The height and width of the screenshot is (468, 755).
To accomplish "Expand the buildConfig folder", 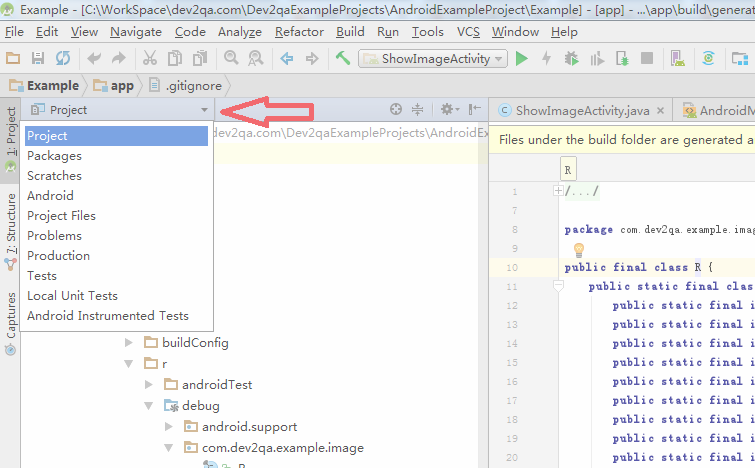I will click(129, 342).
